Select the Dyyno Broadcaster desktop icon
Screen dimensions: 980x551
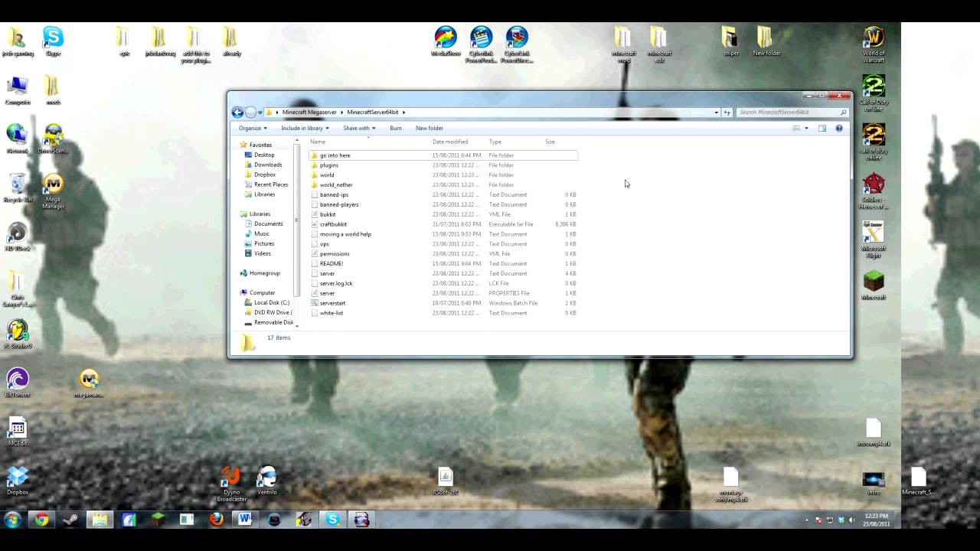(x=231, y=484)
